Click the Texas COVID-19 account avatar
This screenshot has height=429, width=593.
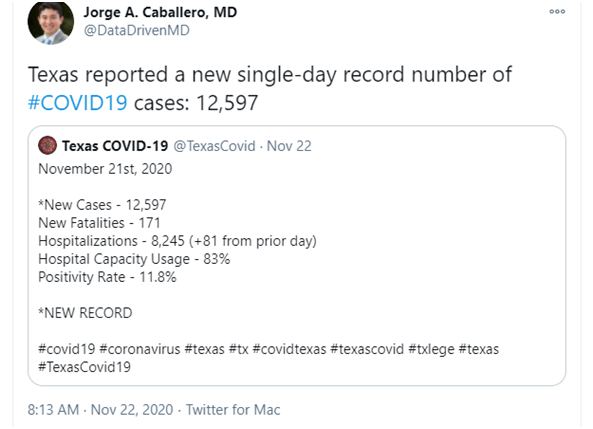click(47, 146)
